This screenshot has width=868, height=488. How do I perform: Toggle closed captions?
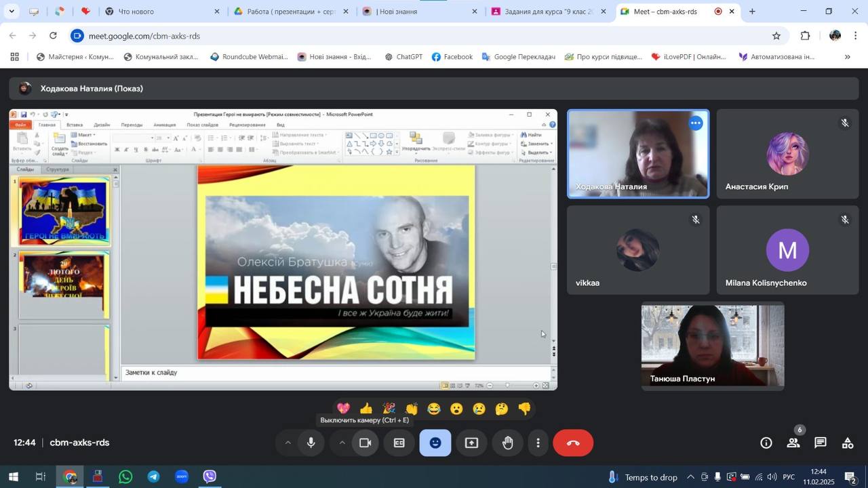399,443
